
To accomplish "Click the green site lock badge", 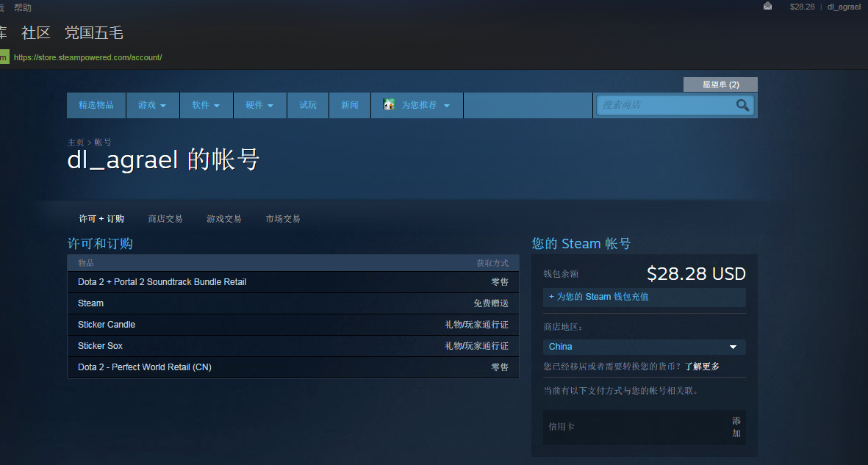I will 4,57.
